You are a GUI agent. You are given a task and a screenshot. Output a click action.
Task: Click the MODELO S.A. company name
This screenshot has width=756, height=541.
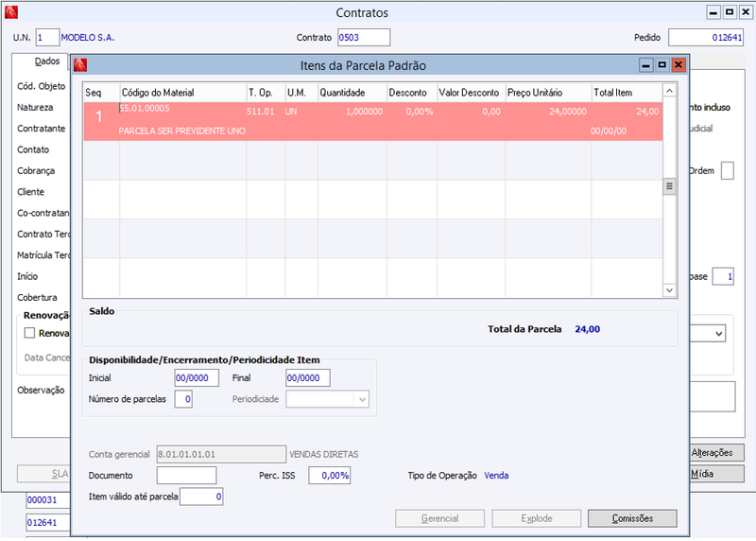click(88, 38)
